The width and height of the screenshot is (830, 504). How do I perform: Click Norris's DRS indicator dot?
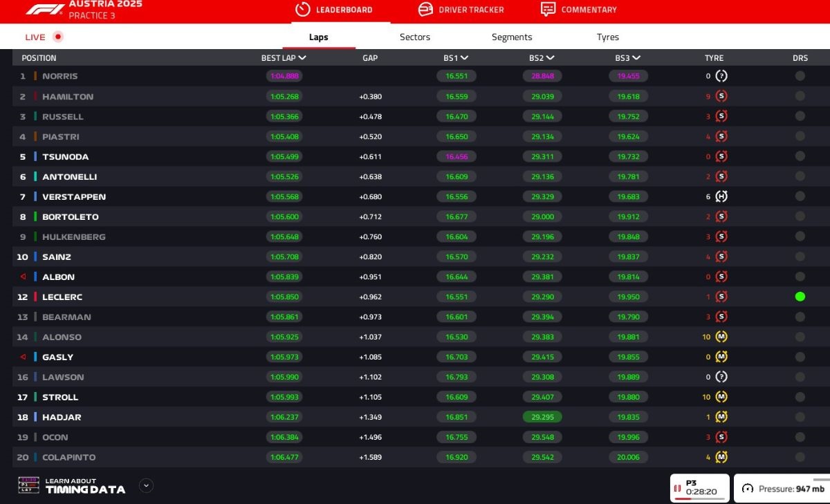pos(800,76)
